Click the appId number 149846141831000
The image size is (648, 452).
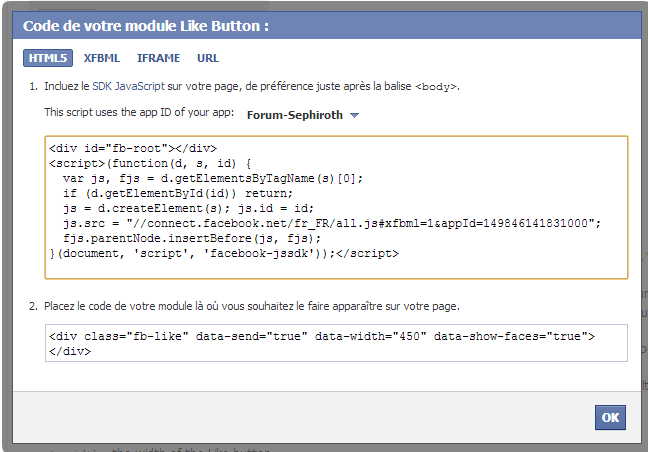pyautogui.click(x=535, y=224)
